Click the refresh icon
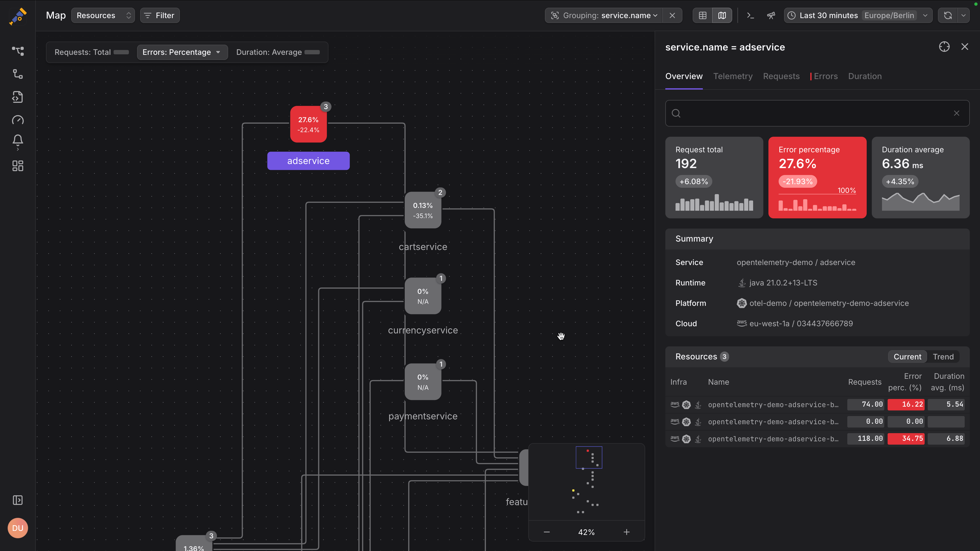This screenshot has height=551, width=980. coord(948,16)
